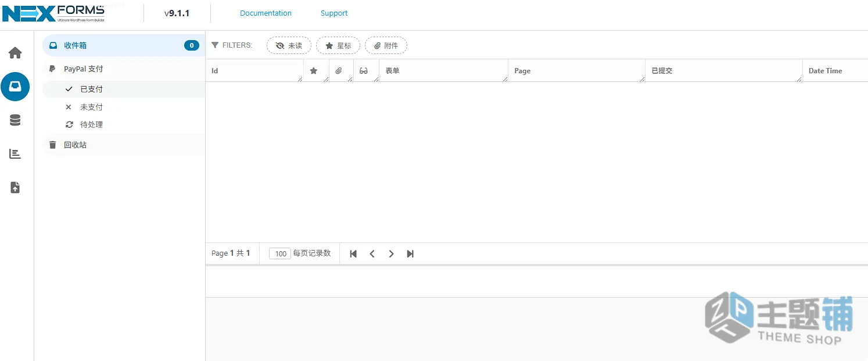The image size is (868, 361).
Task: Sort by the star column header icon
Action: (314, 71)
